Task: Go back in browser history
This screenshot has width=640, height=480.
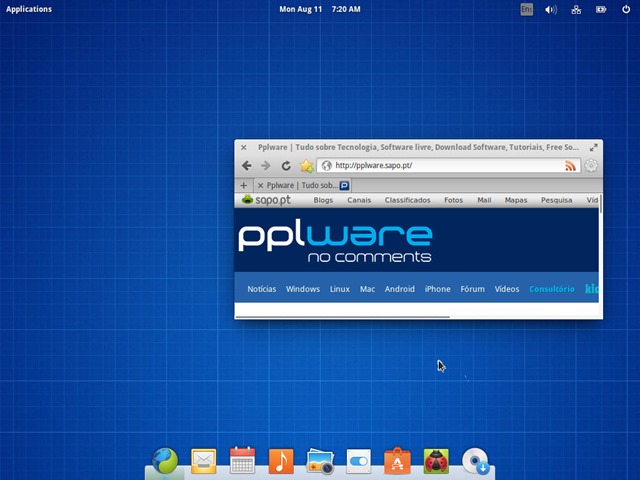Action: coord(246,165)
